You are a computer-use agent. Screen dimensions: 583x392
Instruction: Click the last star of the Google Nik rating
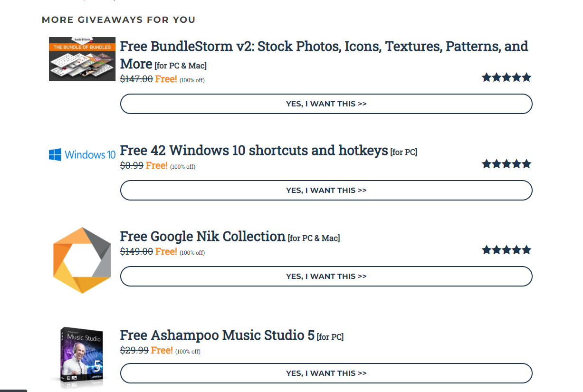526,250
